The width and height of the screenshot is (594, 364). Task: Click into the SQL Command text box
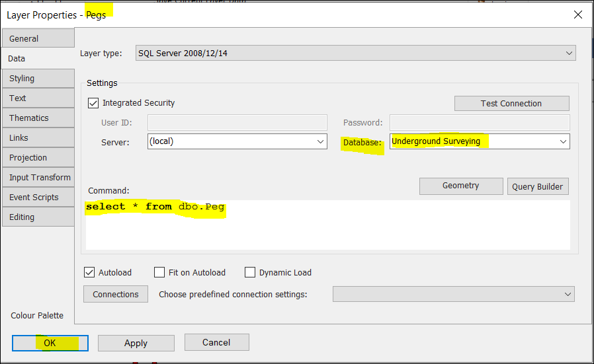click(327, 228)
